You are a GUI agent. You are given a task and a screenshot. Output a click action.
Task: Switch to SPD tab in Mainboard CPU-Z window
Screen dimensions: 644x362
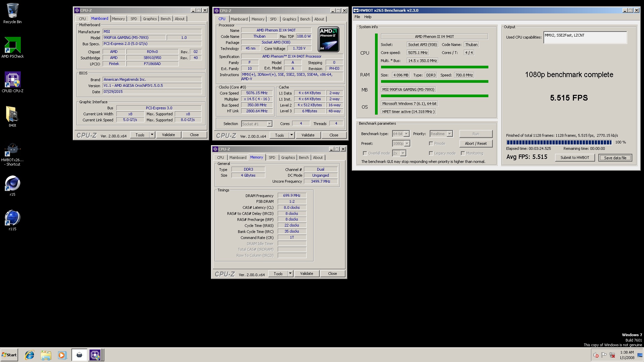(134, 19)
